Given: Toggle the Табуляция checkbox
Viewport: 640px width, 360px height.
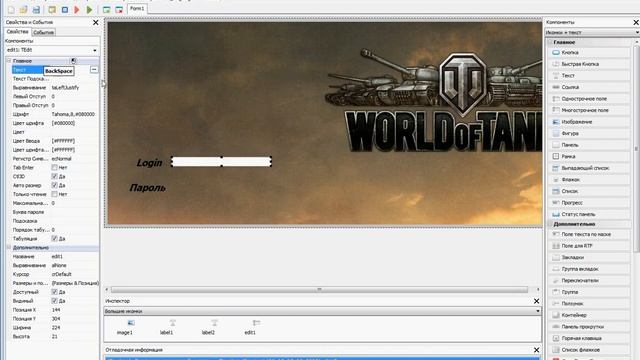Looking at the screenshot, I should click(x=54, y=239).
